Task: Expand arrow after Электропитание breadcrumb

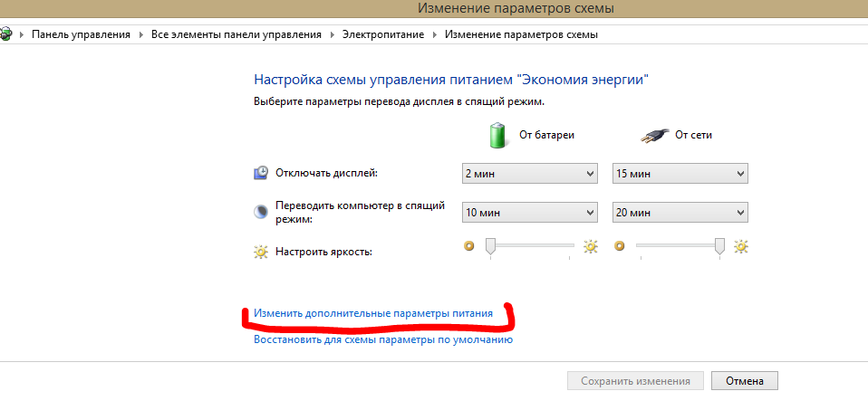Action: [x=435, y=35]
